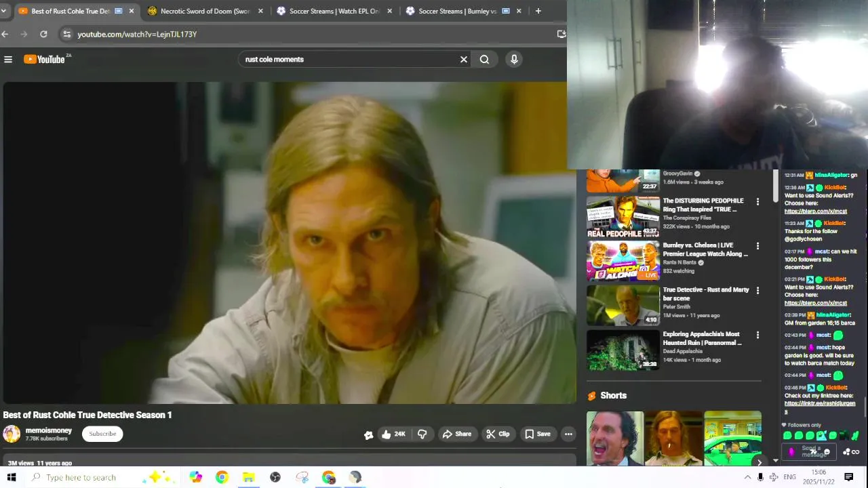Image resolution: width=868 pixels, height=488 pixels.
Task: Open the more actions ellipsis under the video
Action: tap(568, 434)
